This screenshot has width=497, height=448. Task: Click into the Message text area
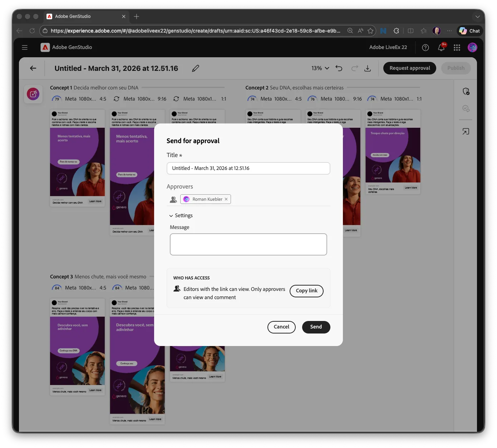248,244
